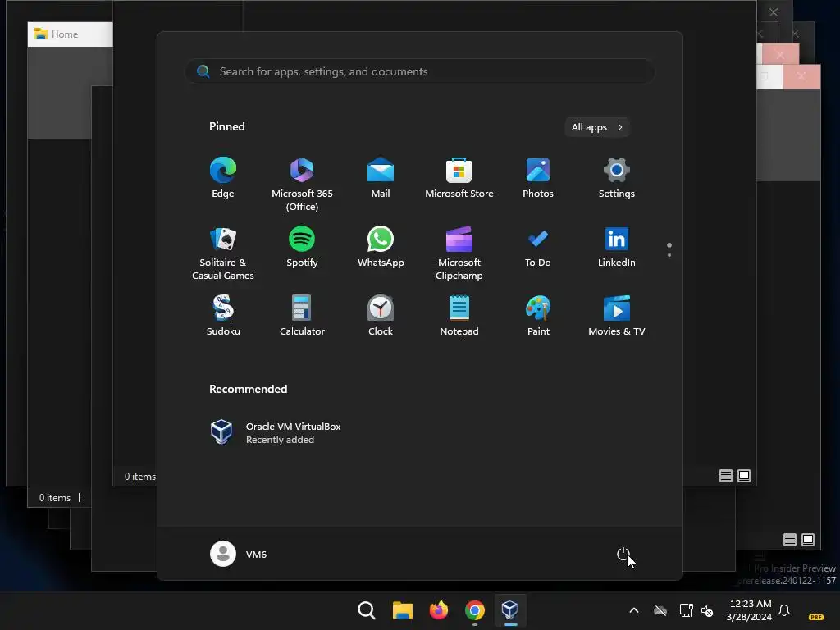Click the Start menu power button
This screenshot has height=630, width=840.
623,554
